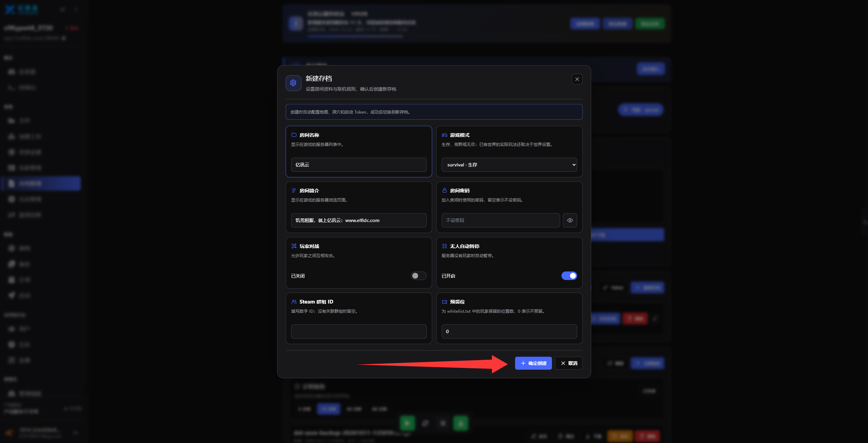Click the lines icon next to 房间简介
The image size is (868, 443).
tap(294, 191)
